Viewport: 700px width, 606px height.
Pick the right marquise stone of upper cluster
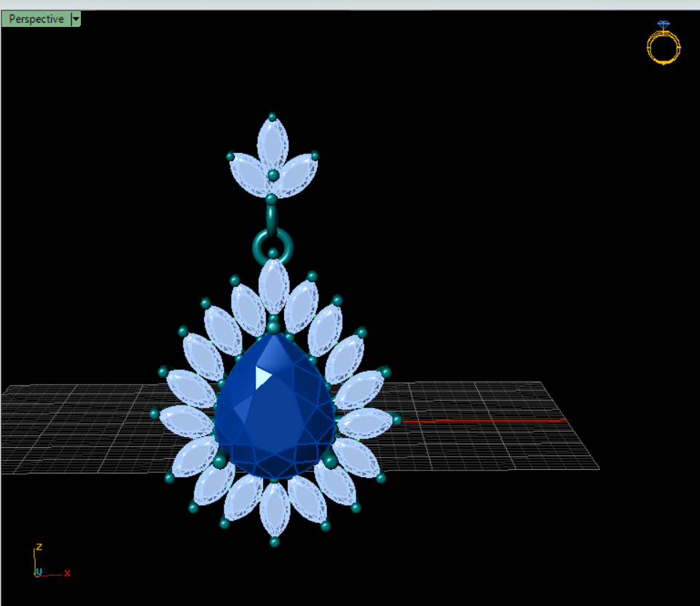pyautogui.click(x=296, y=175)
